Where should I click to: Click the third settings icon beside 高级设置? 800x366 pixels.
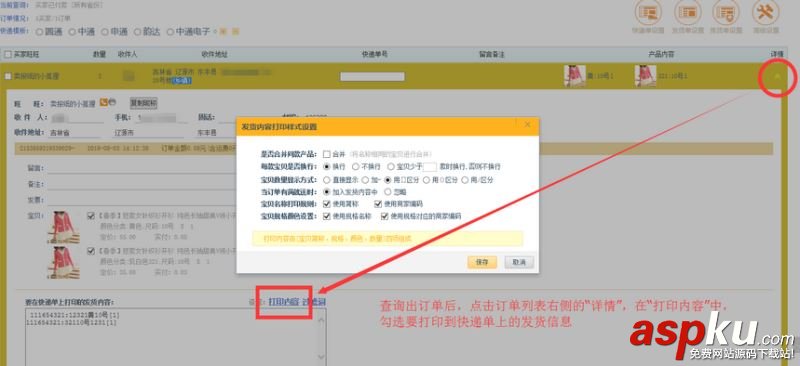pyautogui.click(x=726, y=12)
